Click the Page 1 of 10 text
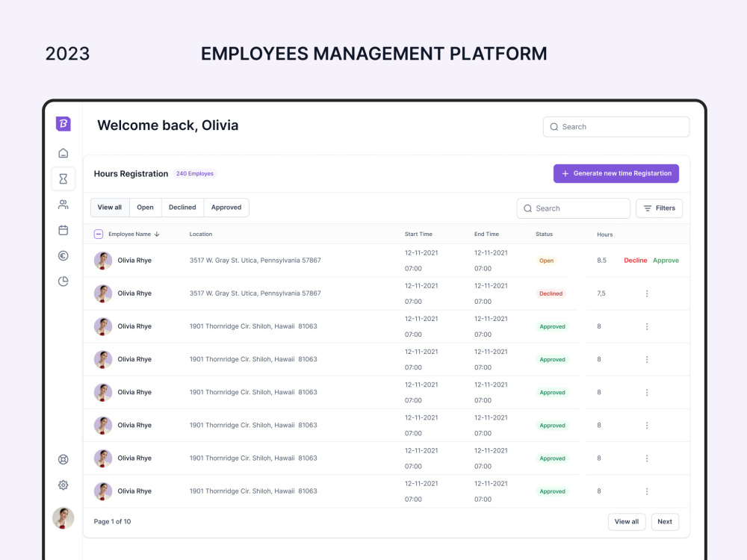 tap(113, 522)
